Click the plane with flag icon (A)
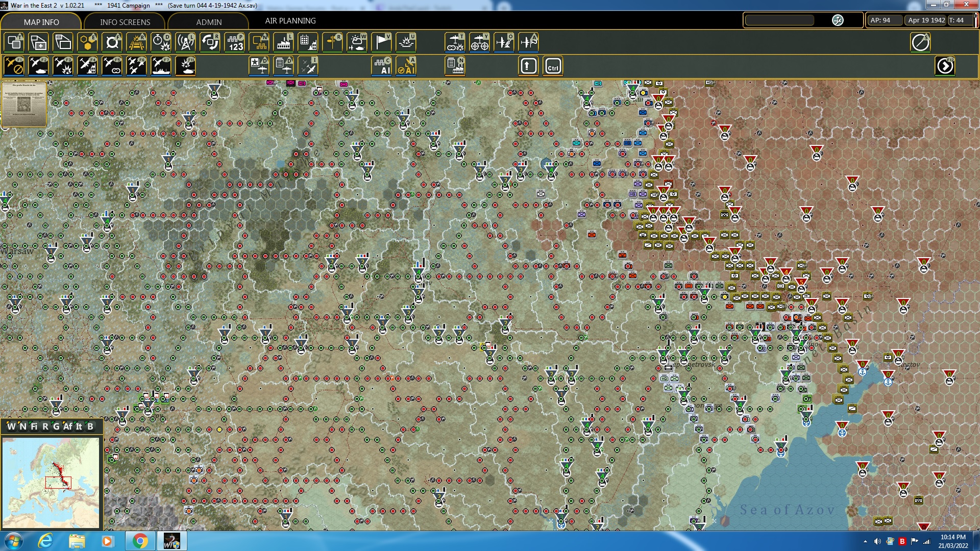This screenshot has height=551, width=980. [528, 42]
